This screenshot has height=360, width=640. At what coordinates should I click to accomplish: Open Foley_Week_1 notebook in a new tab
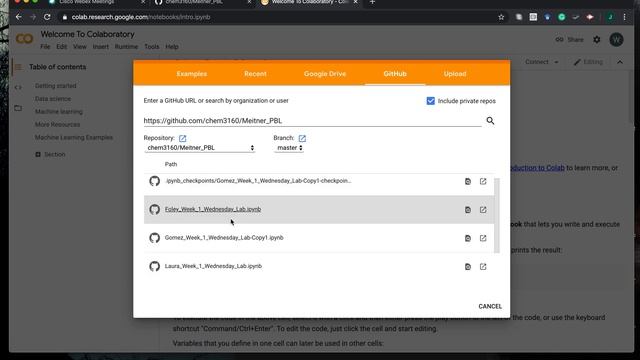pos(483,209)
